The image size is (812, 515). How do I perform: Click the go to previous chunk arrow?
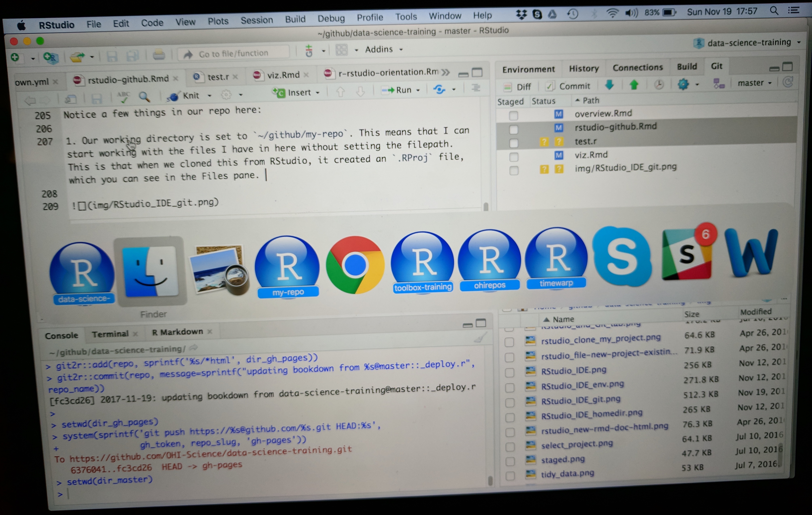point(340,92)
